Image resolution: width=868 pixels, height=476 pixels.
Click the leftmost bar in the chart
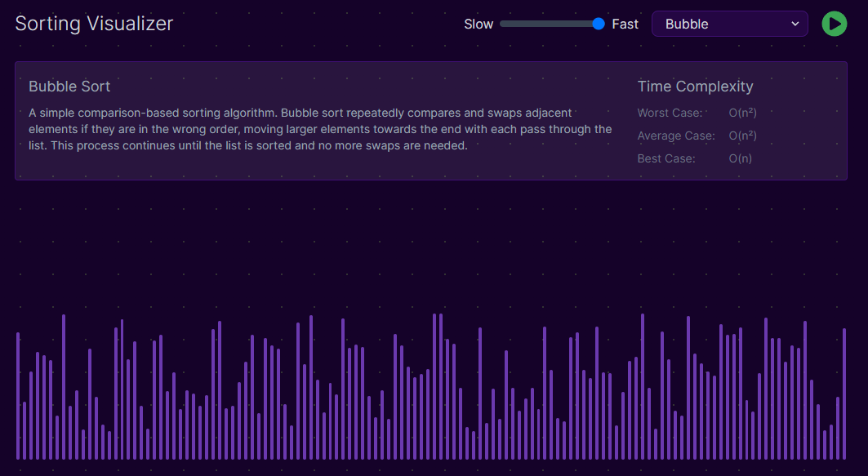[x=18, y=396]
